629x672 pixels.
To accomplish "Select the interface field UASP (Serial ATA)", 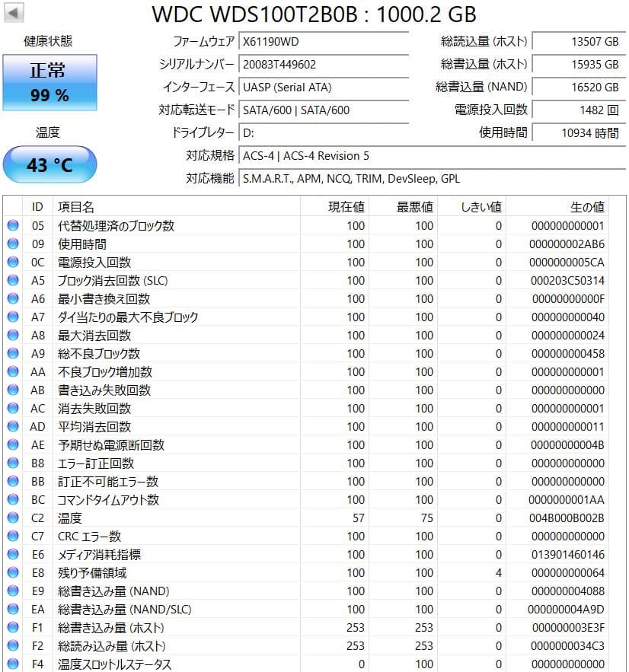I will pos(324,87).
